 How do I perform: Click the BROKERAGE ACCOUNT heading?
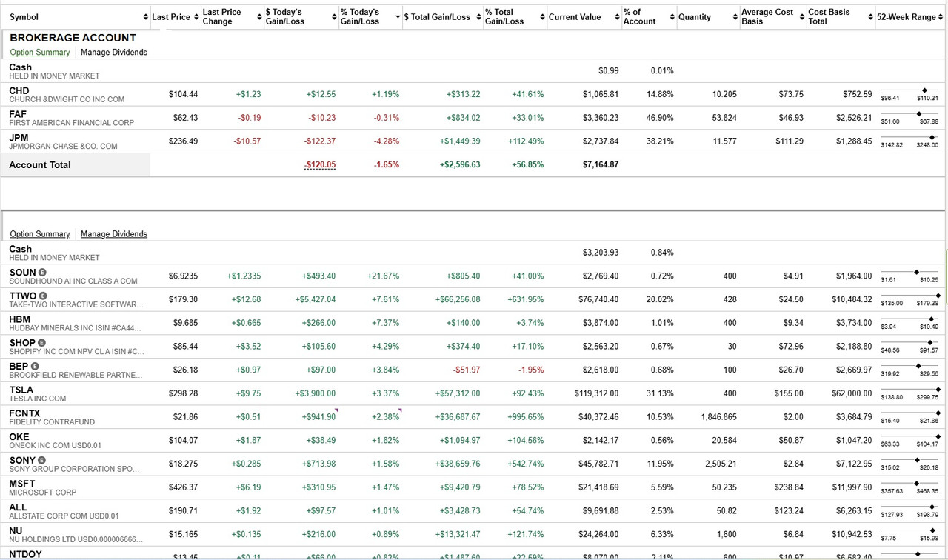click(x=73, y=38)
